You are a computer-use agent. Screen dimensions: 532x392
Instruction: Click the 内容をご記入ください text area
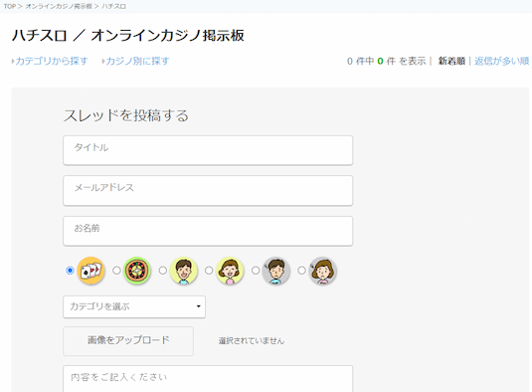pos(208,379)
